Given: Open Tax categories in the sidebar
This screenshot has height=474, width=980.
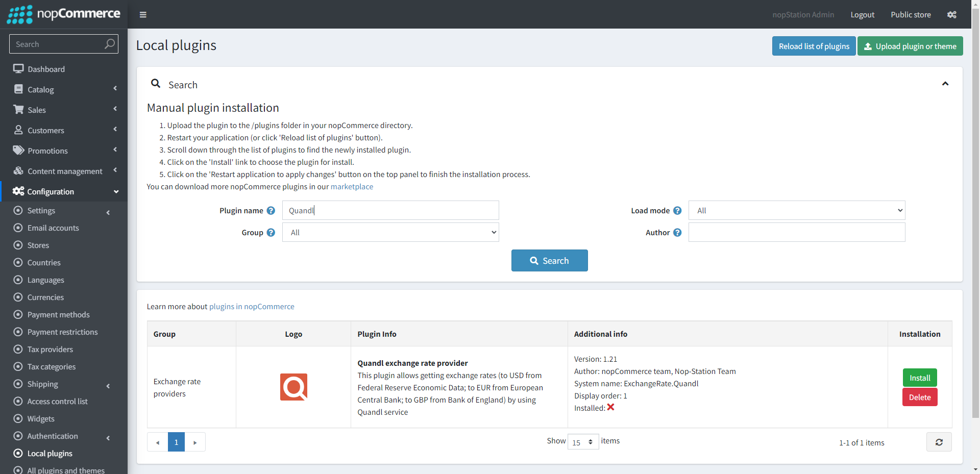Looking at the screenshot, I should pos(52,366).
